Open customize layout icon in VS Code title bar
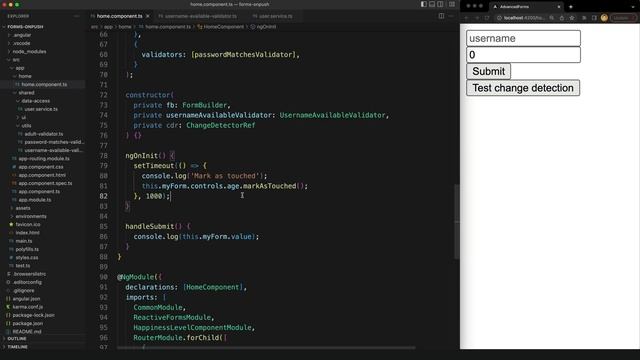Image resolution: width=640 pixels, height=360 pixels. point(452,4)
